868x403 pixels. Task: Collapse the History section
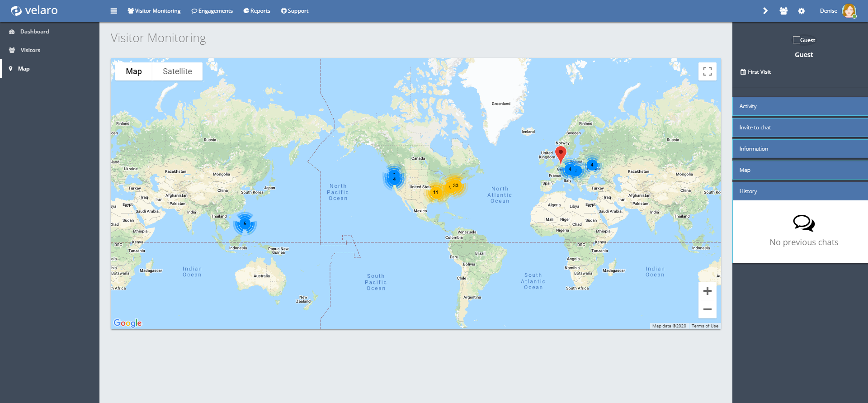800,191
